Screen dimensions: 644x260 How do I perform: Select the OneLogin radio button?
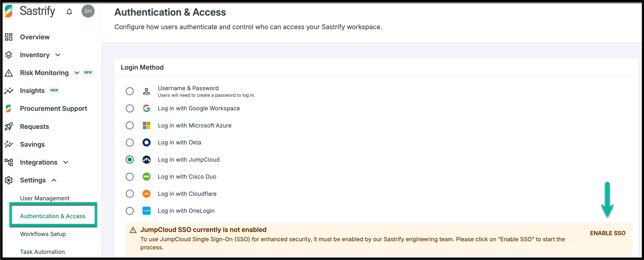(130, 211)
